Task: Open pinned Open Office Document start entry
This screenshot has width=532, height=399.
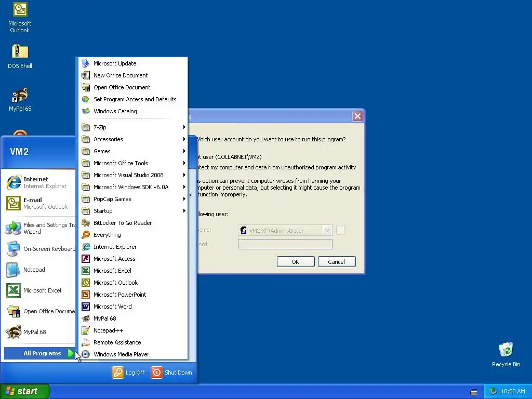Action: tap(40, 311)
